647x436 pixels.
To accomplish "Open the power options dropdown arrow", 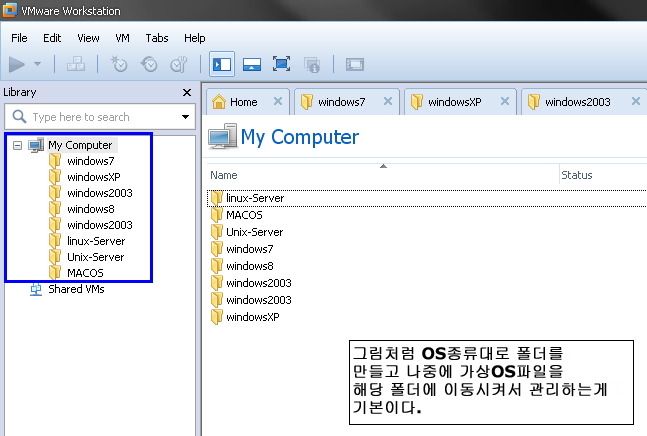I will 38,64.
